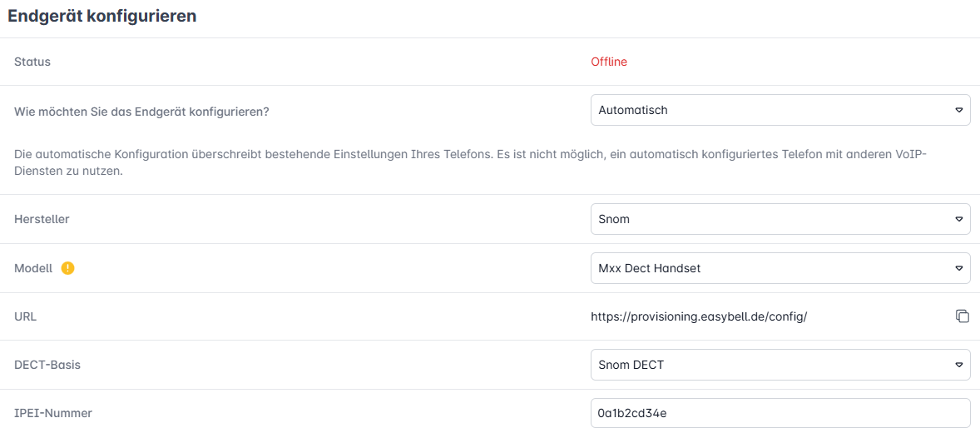980x433 pixels.
Task: Click the red Offline status text
Action: tap(609, 62)
